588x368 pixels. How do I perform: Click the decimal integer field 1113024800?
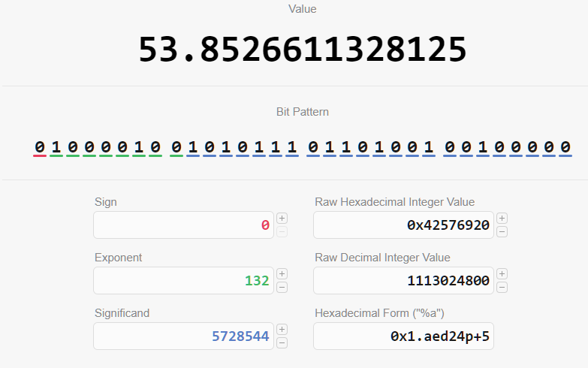[x=403, y=281]
